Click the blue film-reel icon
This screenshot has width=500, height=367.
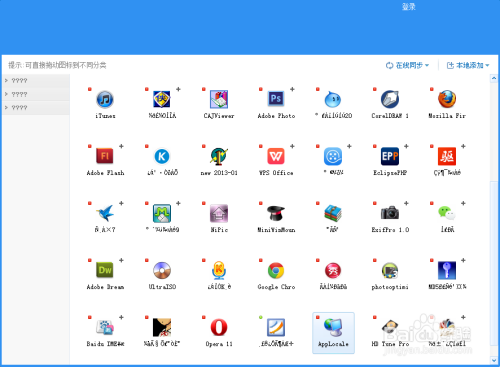pos(333,156)
